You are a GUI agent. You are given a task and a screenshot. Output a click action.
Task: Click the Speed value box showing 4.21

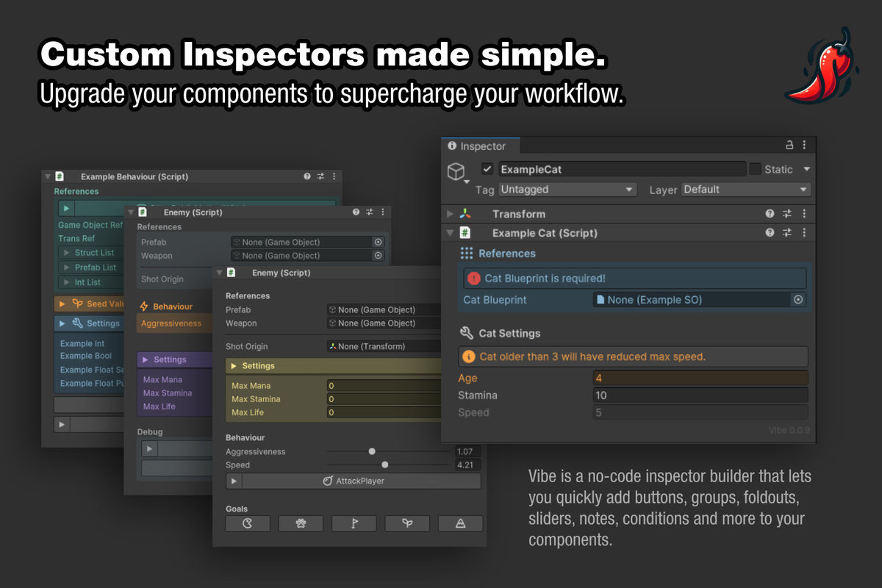tap(467, 465)
